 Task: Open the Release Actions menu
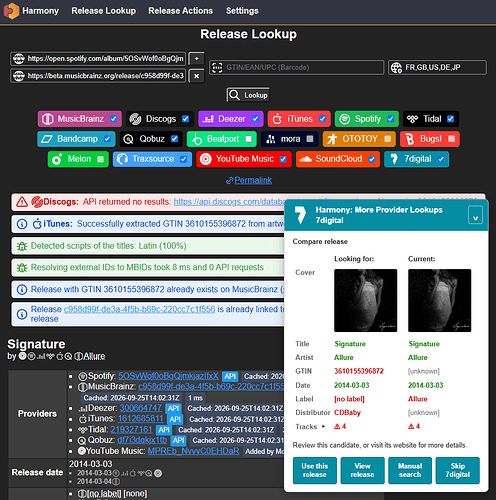tap(181, 11)
